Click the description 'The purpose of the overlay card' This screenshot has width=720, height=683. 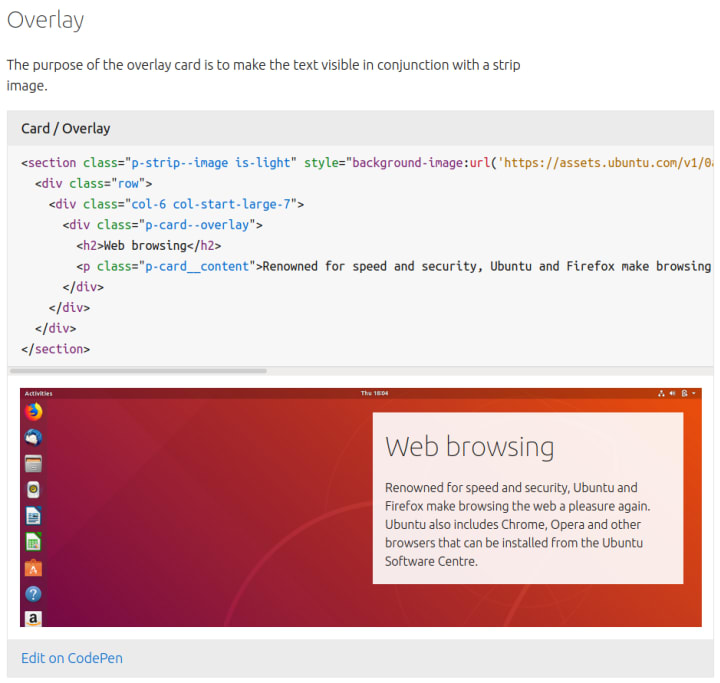pos(264,75)
